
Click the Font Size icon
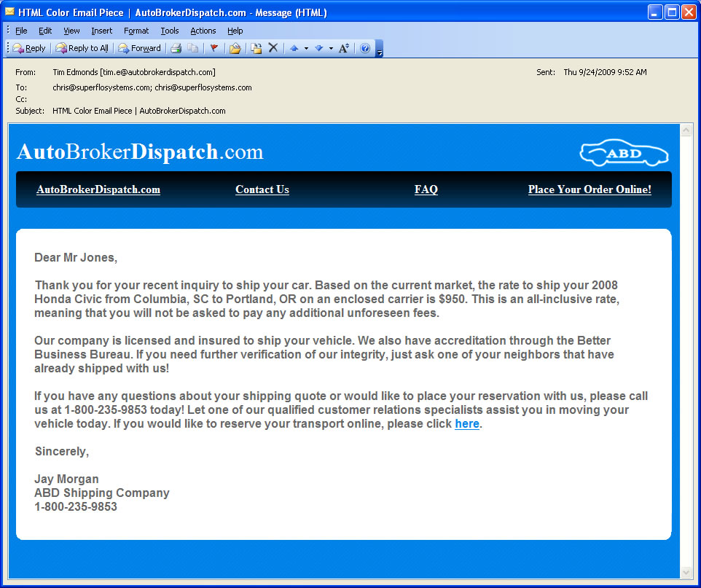coord(343,48)
